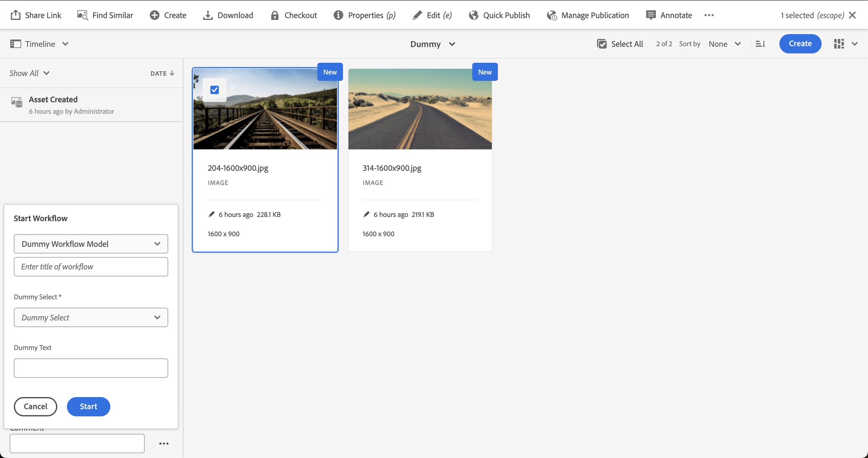Open the Sort by None dropdown
Screen dimensions: 868x458
click(724, 44)
